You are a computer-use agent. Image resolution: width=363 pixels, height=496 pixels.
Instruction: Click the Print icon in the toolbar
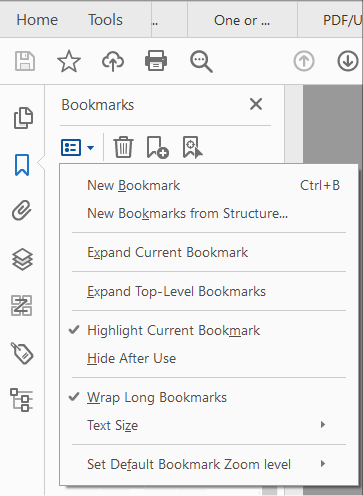(x=156, y=61)
